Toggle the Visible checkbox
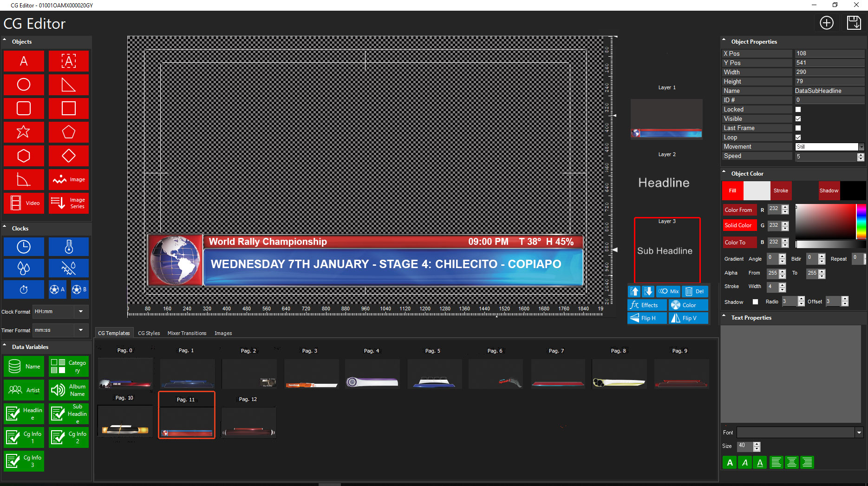Image resolution: width=868 pixels, height=486 pixels. coord(798,119)
